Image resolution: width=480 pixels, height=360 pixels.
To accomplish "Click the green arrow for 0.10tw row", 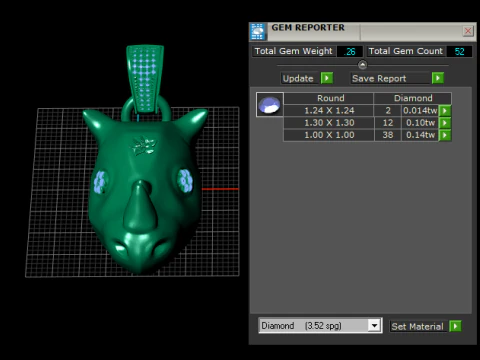I will pyautogui.click(x=445, y=123).
